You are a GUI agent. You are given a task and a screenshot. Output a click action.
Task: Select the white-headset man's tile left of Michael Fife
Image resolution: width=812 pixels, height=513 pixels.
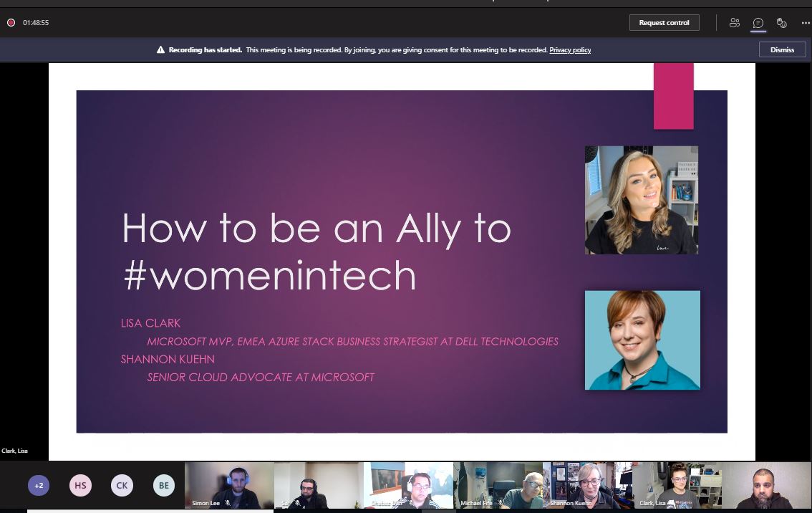click(x=408, y=485)
